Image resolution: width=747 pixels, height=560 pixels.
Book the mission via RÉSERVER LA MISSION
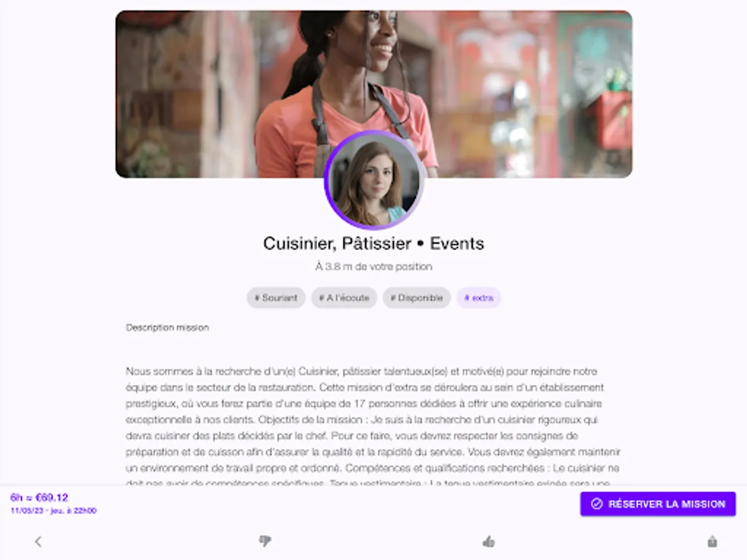pyautogui.click(x=658, y=504)
